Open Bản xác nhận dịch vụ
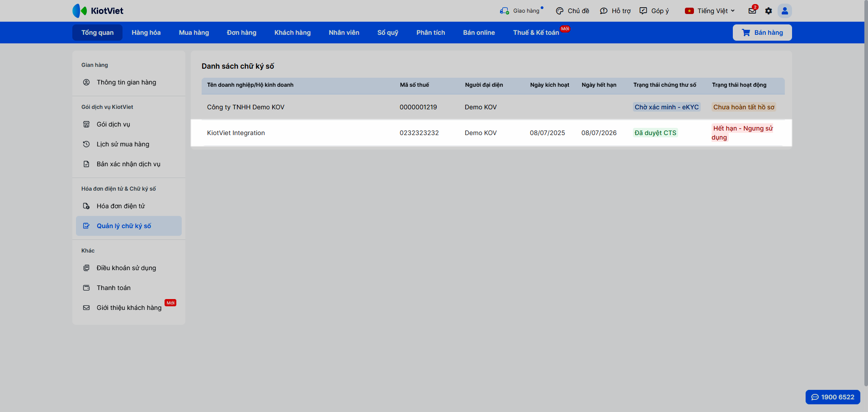The width and height of the screenshot is (868, 412). tap(129, 164)
